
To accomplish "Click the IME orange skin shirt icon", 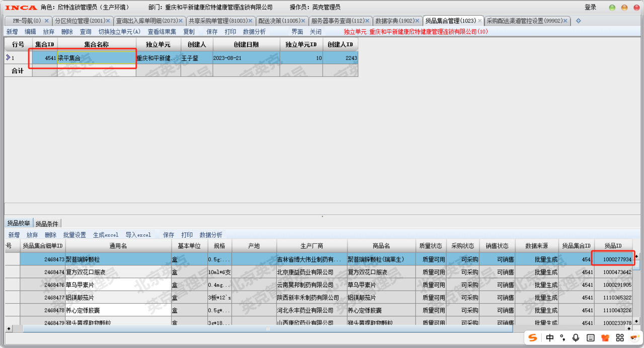I will pyautogui.click(x=605, y=337).
